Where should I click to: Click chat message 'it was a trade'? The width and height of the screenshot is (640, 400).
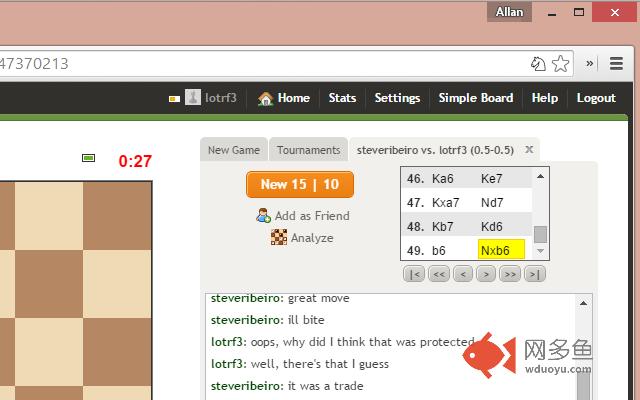click(x=326, y=386)
